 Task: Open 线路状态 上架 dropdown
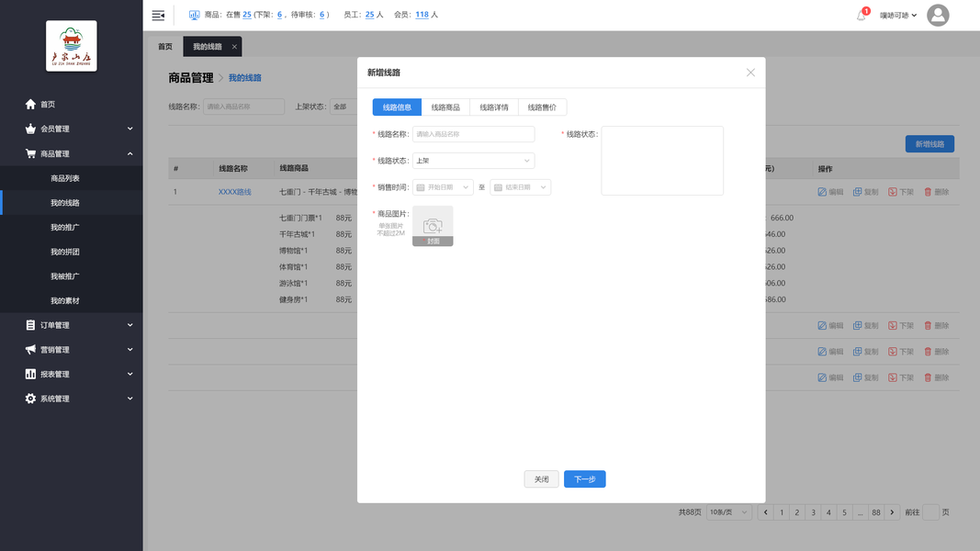[473, 161]
